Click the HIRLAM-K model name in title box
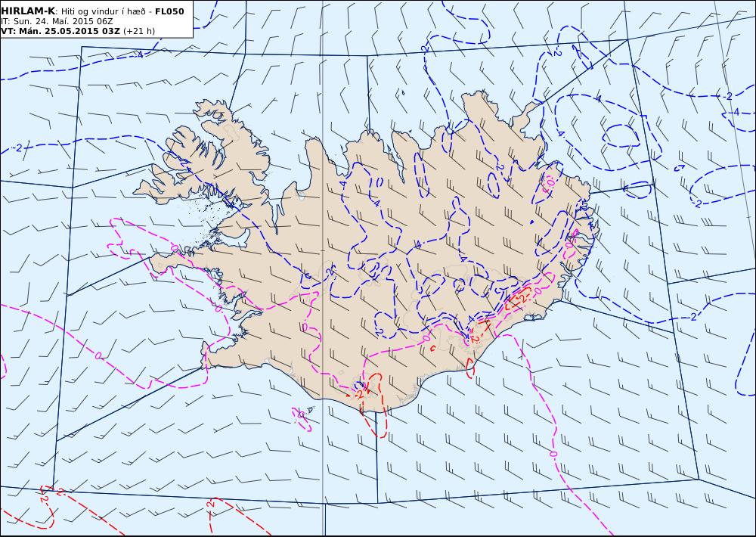Screen dimensions: 756x537 click(28, 11)
